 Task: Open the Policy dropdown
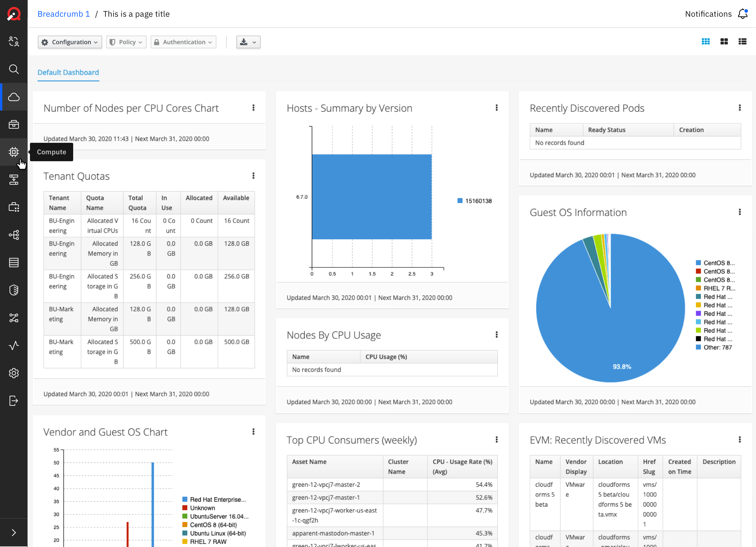coord(126,42)
